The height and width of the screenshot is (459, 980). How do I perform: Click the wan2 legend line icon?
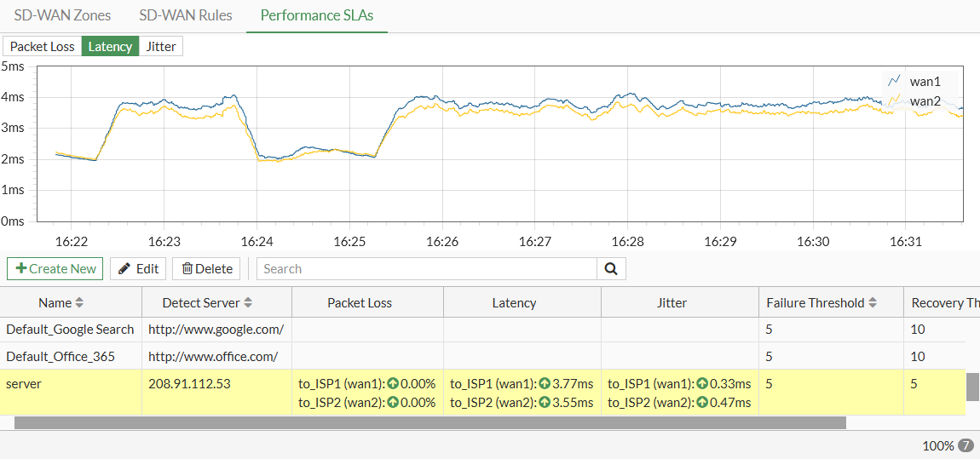pos(894,101)
